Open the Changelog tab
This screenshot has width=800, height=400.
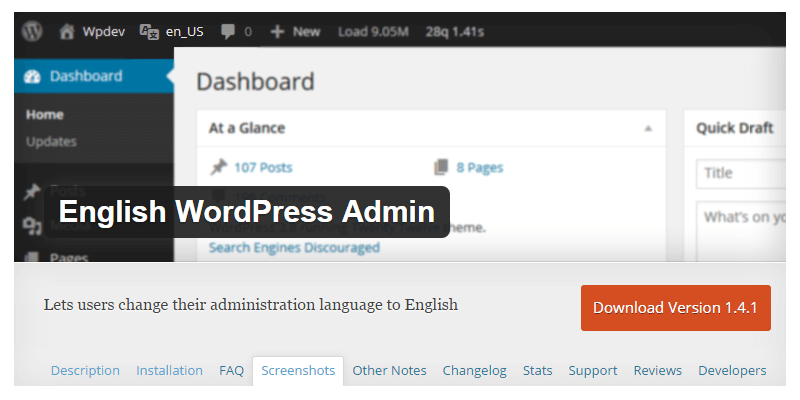(x=474, y=370)
